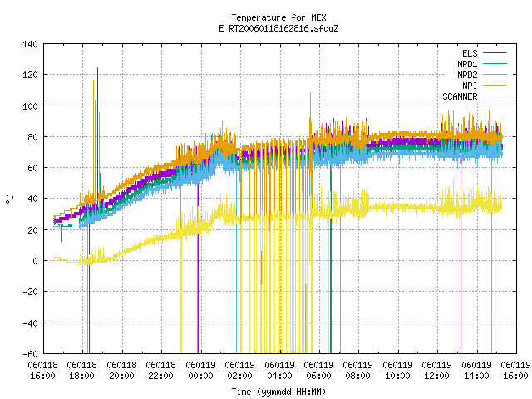Image resolution: width=532 pixels, height=399 pixels.
Task: Click the x-axis label 060118 22:00
Action: 161,371
